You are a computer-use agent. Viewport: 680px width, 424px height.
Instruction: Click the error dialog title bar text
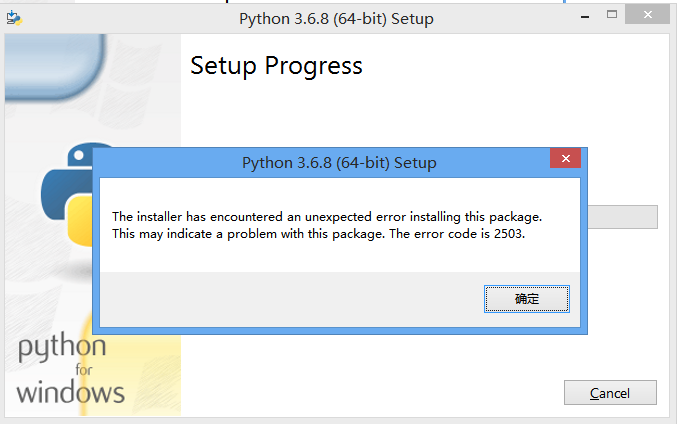coord(339,162)
